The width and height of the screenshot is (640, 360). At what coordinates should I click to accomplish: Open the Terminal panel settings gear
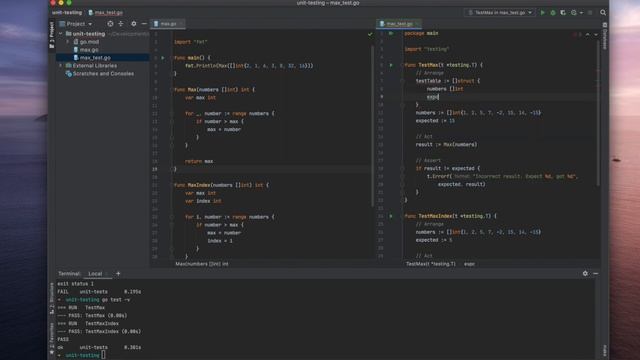pyautogui.click(x=585, y=273)
